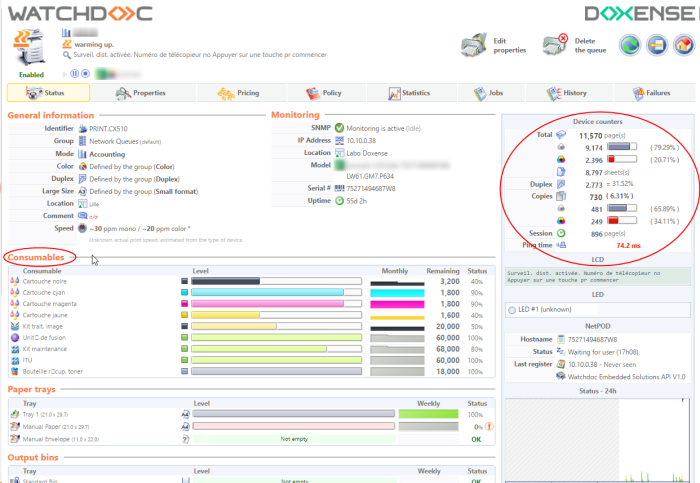Click the yellow back arrow icon
Image resolution: width=700 pixels, height=483 pixels.
coord(656,44)
